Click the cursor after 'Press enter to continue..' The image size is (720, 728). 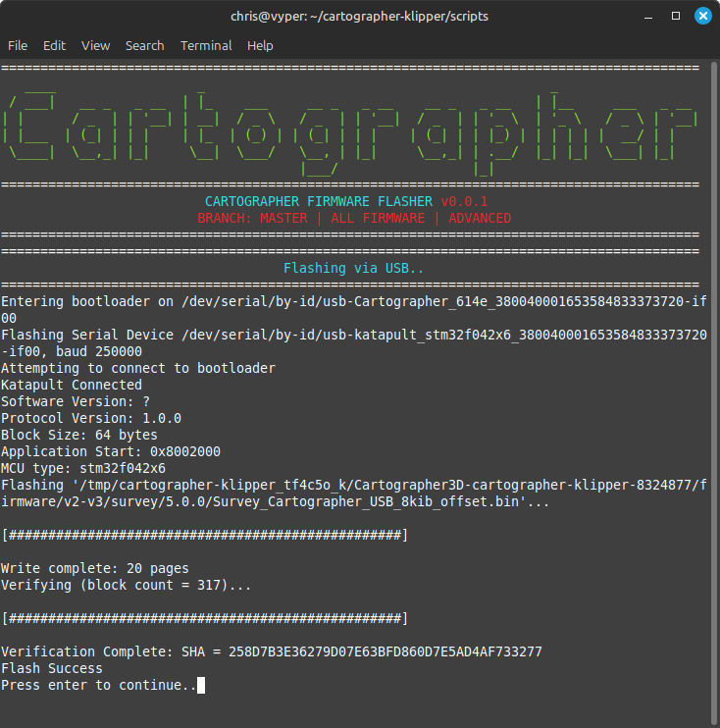201,685
